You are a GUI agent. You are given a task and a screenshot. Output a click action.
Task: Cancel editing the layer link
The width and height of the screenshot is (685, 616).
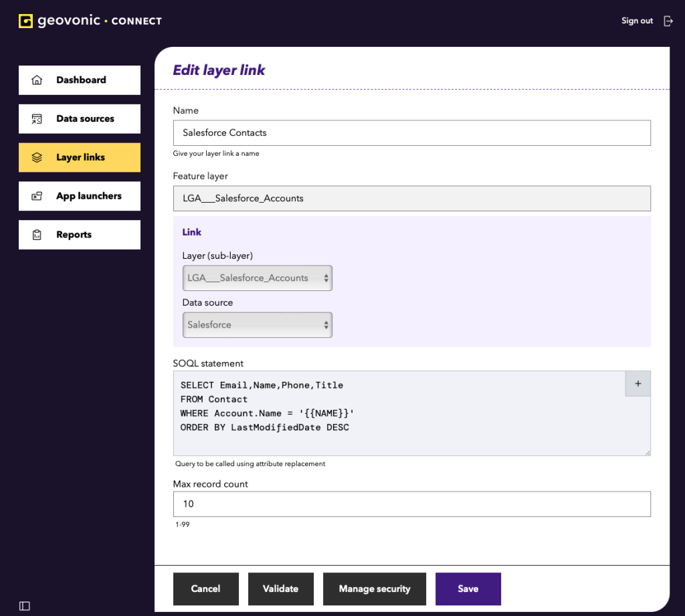point(205,589)
